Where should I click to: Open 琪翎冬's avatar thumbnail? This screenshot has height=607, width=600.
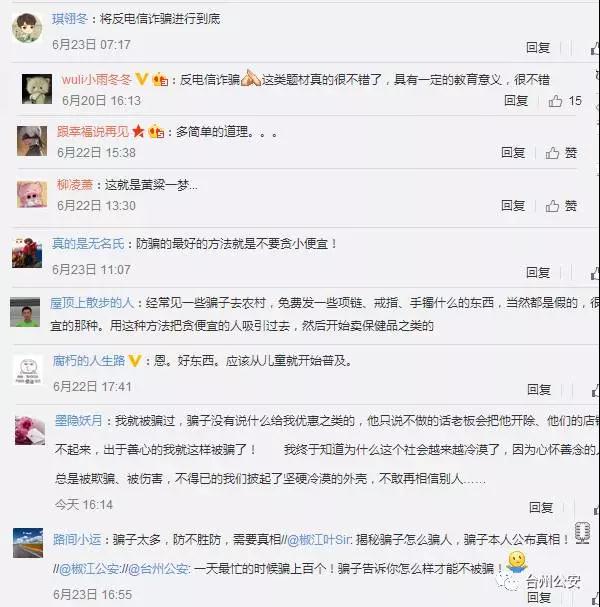point(27,27)
